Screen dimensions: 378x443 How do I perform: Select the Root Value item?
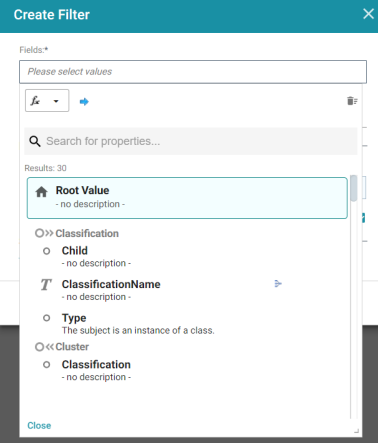pos(187,198)
